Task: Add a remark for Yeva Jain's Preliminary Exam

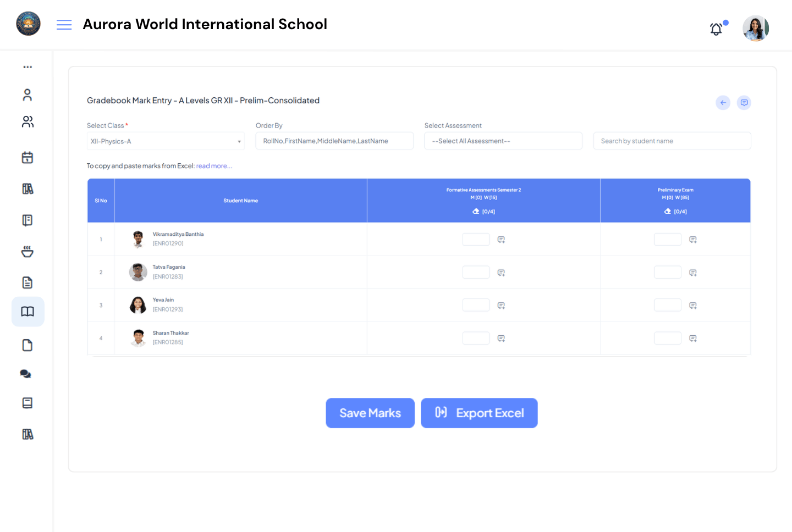Action: [692, 305]
